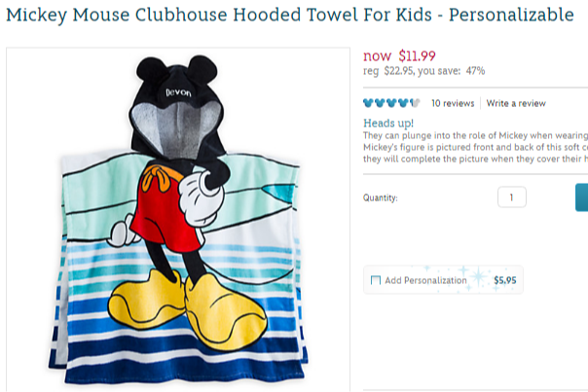Tick the Add Personalization checkbox
588x392 pixels.
(x=376, y=280)
